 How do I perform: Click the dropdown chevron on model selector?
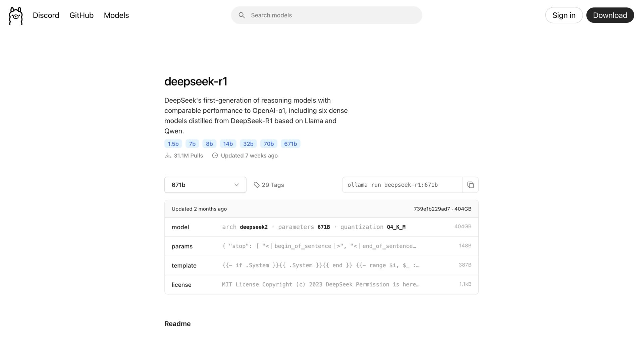coord(236,185)
